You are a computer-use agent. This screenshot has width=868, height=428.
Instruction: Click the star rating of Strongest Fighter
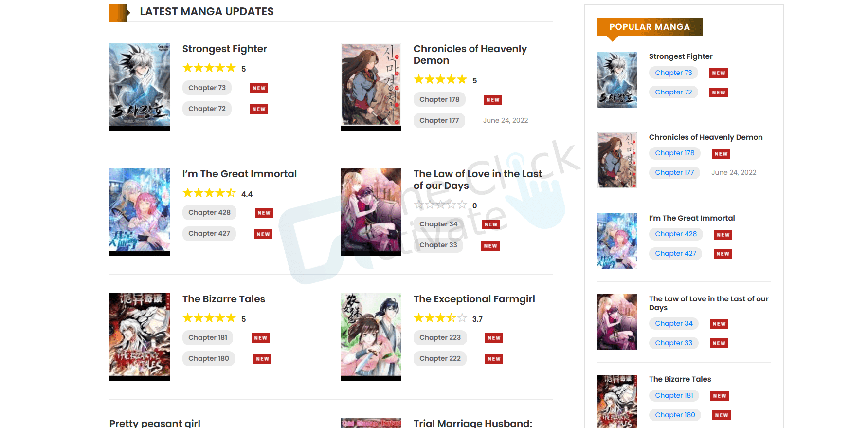point(209,68)
